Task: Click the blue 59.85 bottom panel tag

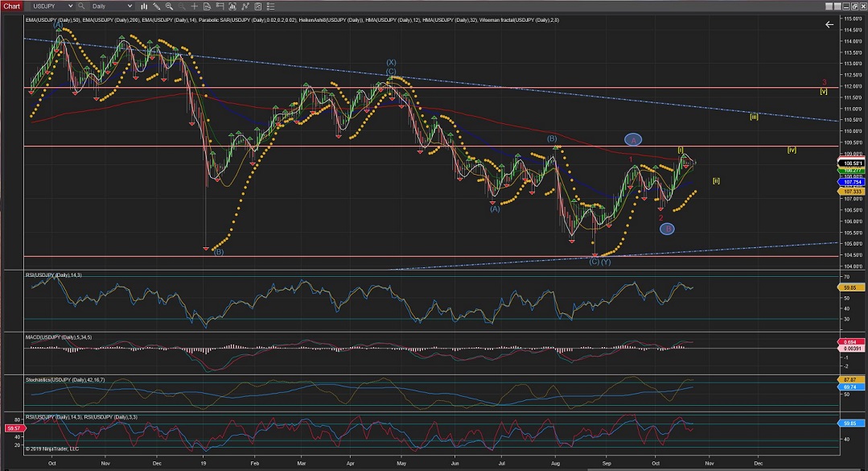Action: 849,423
